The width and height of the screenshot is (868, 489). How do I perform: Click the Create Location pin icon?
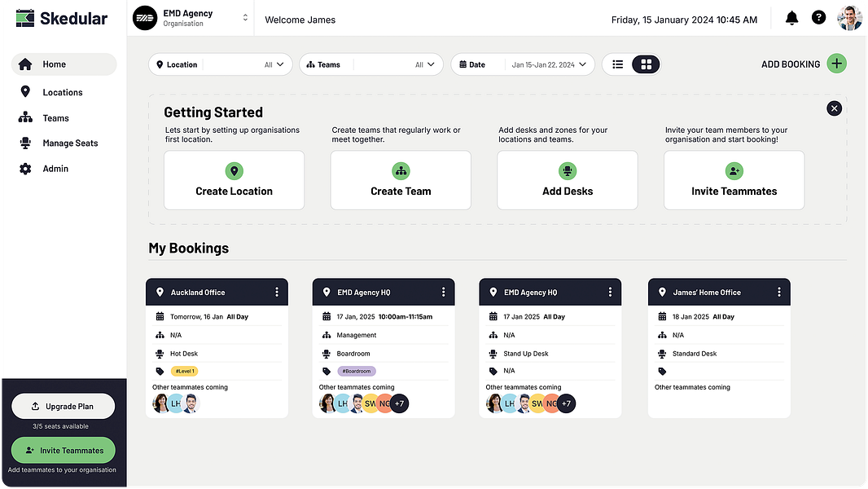click(235, 171)
